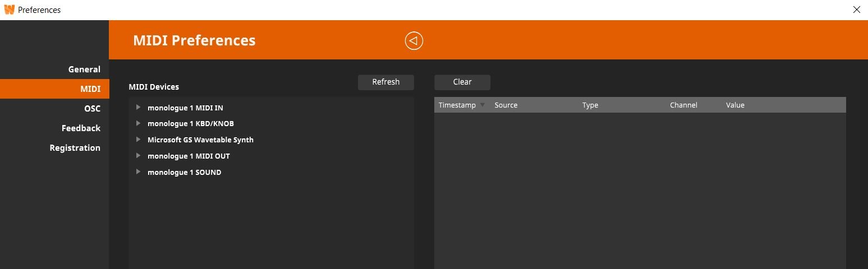Open the Registration tab
The width and height of the screenshot is (868, 269).
pyautogui.click(x=75, y=148)
